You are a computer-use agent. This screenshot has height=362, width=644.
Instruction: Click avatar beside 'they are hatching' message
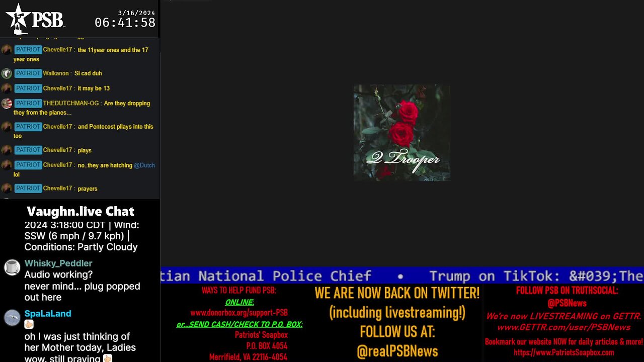7,165
